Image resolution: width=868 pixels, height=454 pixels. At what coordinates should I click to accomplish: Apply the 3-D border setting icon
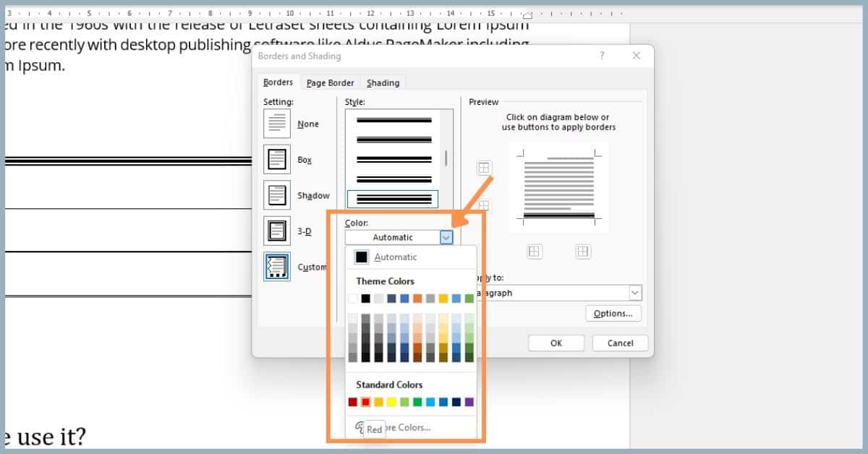[276, 230]
